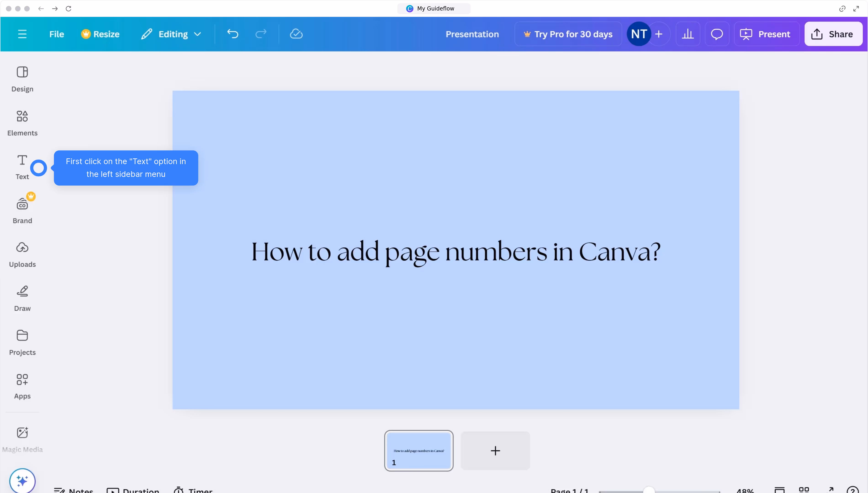Click the Present button
The height and width of the screenshot is (493, 868).
tap(766, 34)
